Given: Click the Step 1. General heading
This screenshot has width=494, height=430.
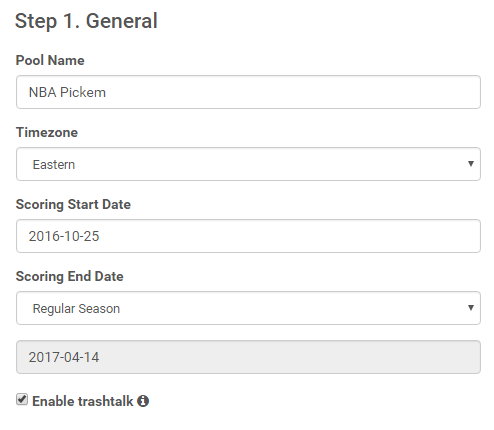Looking at the screenshot, I should (86, 21).
